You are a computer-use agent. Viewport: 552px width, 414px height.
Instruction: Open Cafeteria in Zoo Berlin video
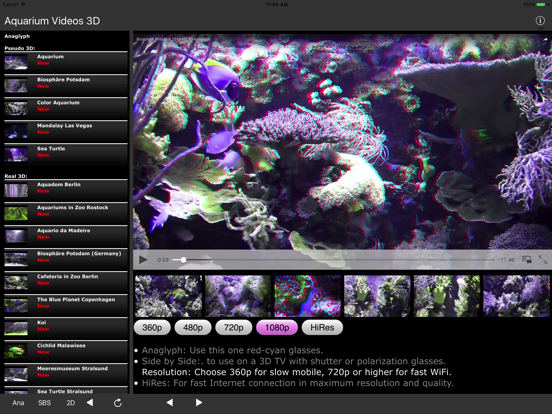66,282
